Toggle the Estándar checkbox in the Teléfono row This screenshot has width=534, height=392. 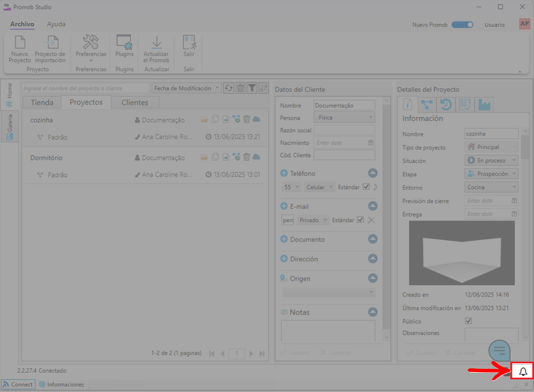[366, 187]
